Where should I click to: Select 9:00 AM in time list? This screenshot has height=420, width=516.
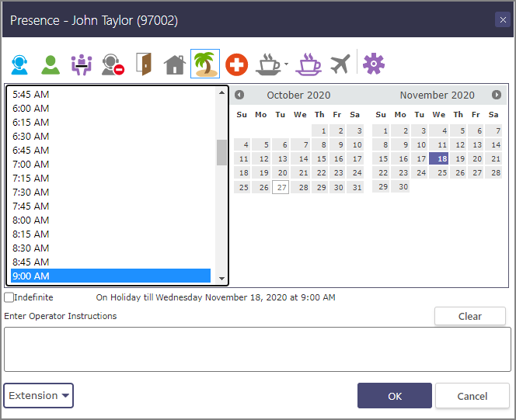point(110,276)
